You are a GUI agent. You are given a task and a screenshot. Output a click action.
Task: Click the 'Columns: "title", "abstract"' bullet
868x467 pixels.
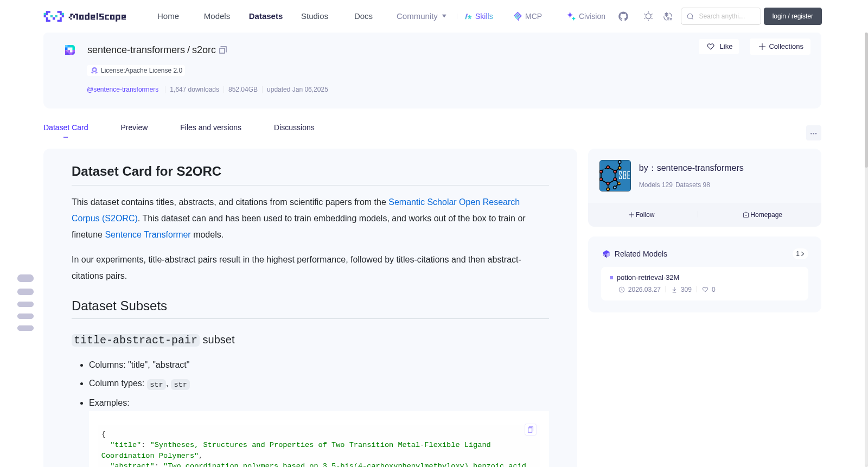coord(139,365)
